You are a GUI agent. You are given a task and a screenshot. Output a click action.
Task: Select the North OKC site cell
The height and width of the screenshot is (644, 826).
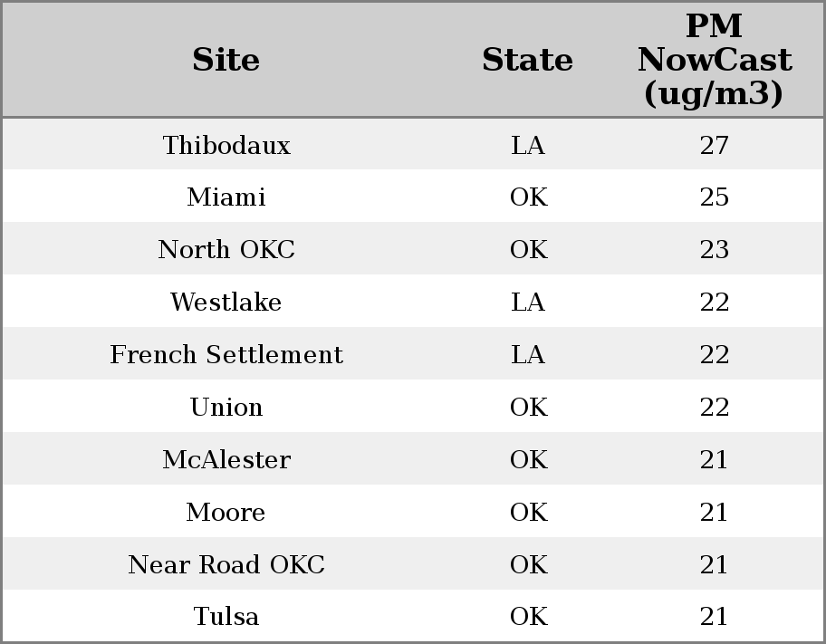(226, 249)
